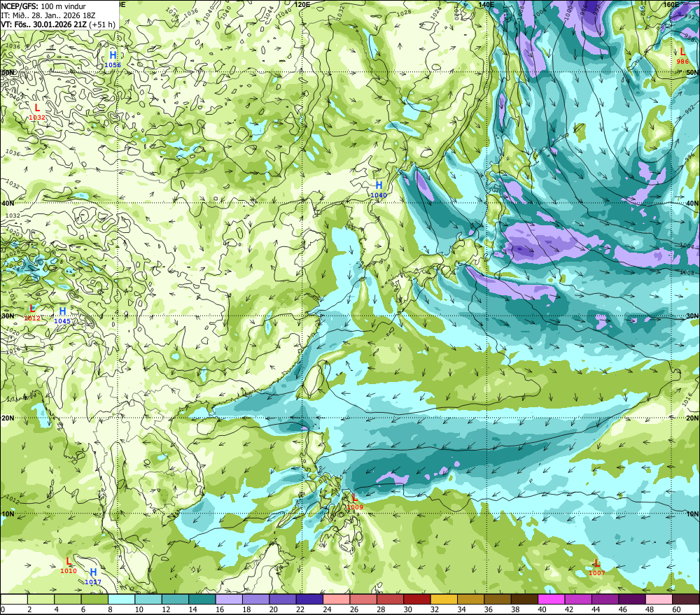Viewport: 700px width, 615px height.
Task: Select the left-edge 20N latitude label
Action: point(7,418)
